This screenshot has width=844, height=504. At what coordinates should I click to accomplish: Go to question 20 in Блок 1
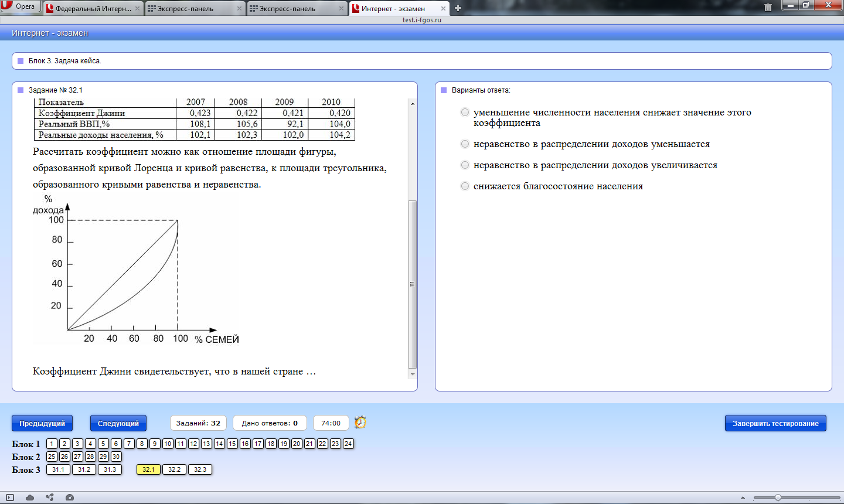297,444
